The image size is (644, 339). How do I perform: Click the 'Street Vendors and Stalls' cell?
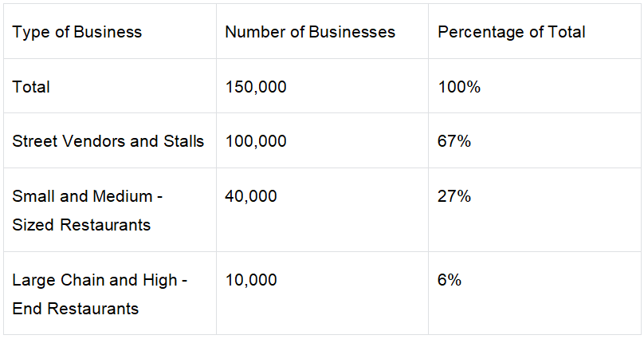coord(110,140)
